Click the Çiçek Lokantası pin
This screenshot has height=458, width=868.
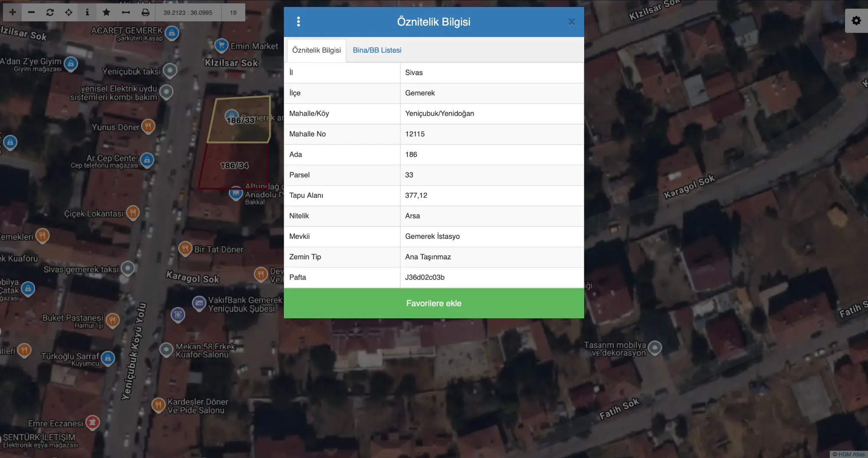[x=133, y=212]
